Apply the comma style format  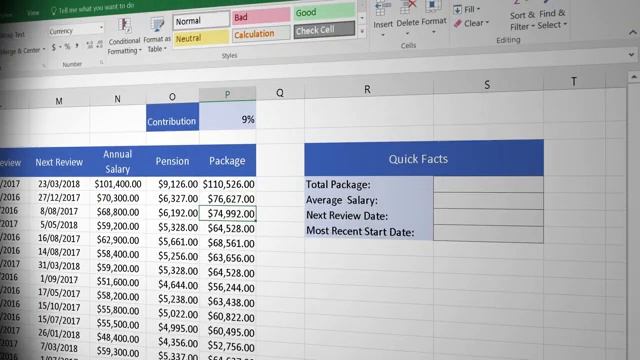[x=77, y=46]
